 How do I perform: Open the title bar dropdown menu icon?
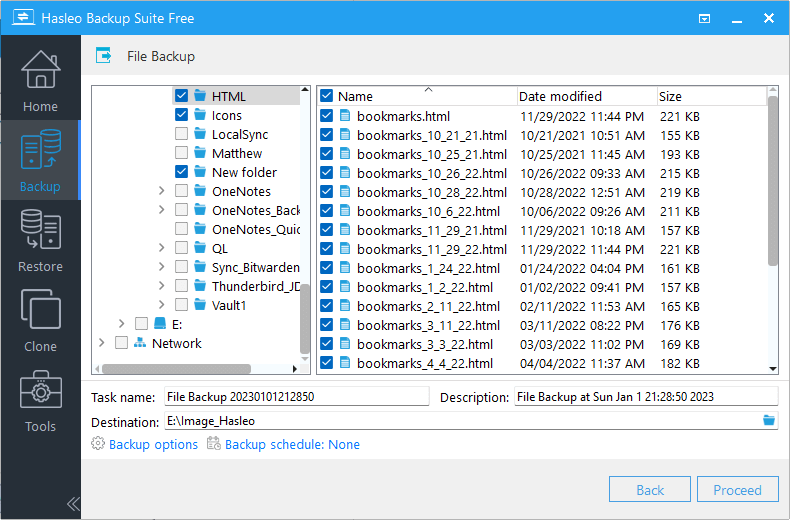(705, 18)
